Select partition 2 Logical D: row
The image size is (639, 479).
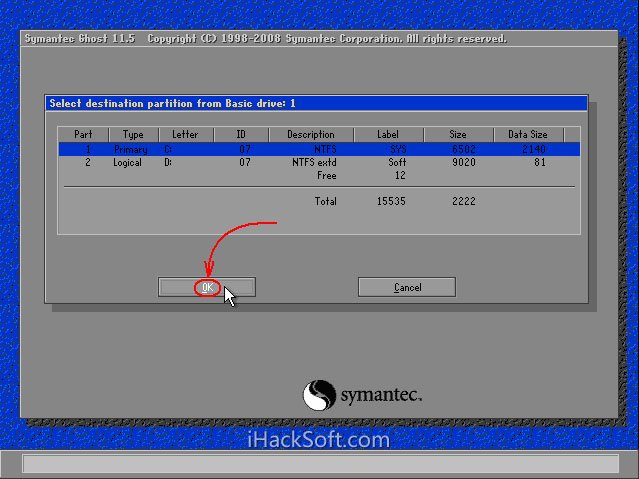pyautogui.click(x=318, y=162)
